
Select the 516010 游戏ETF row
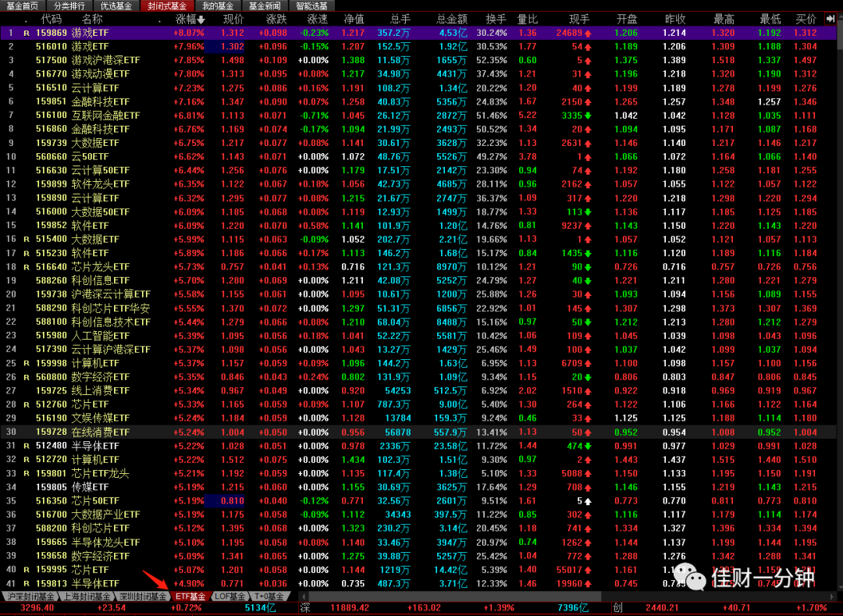[x=418, y=47]
